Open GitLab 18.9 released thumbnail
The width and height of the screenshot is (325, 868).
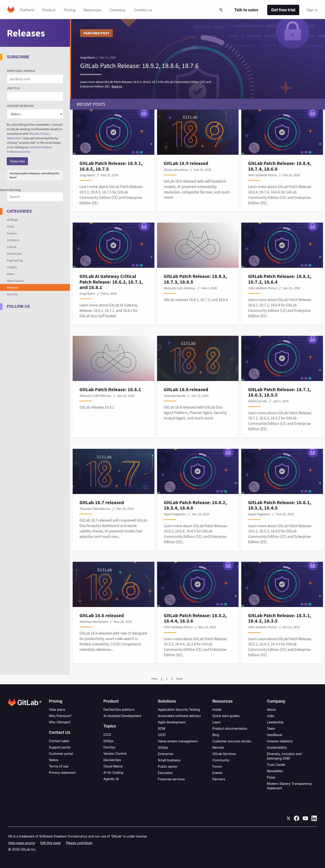[197, 132]
